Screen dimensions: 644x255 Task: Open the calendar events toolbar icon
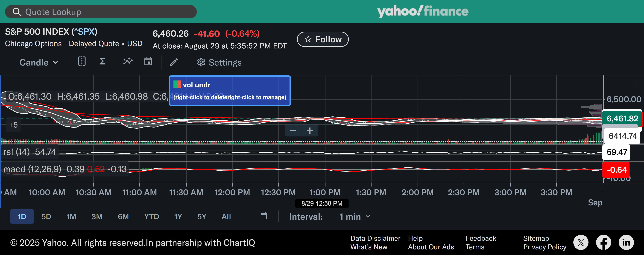tap(148, 62)
